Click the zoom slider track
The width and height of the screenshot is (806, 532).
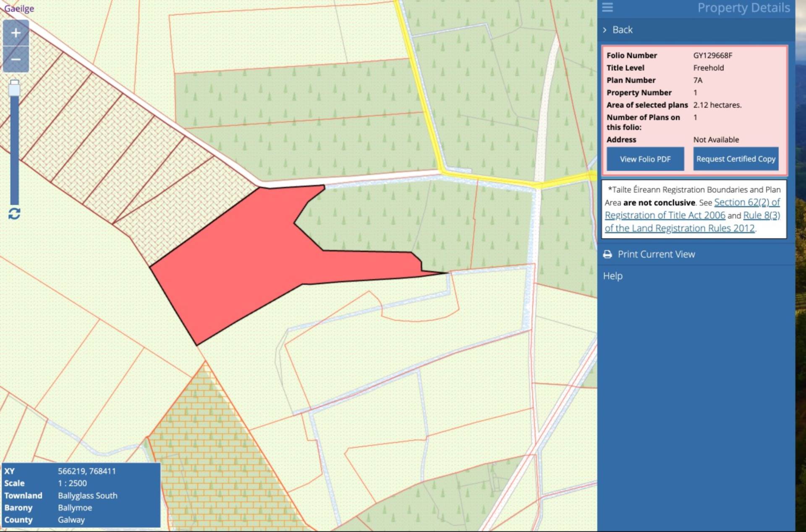click(15, 151)
